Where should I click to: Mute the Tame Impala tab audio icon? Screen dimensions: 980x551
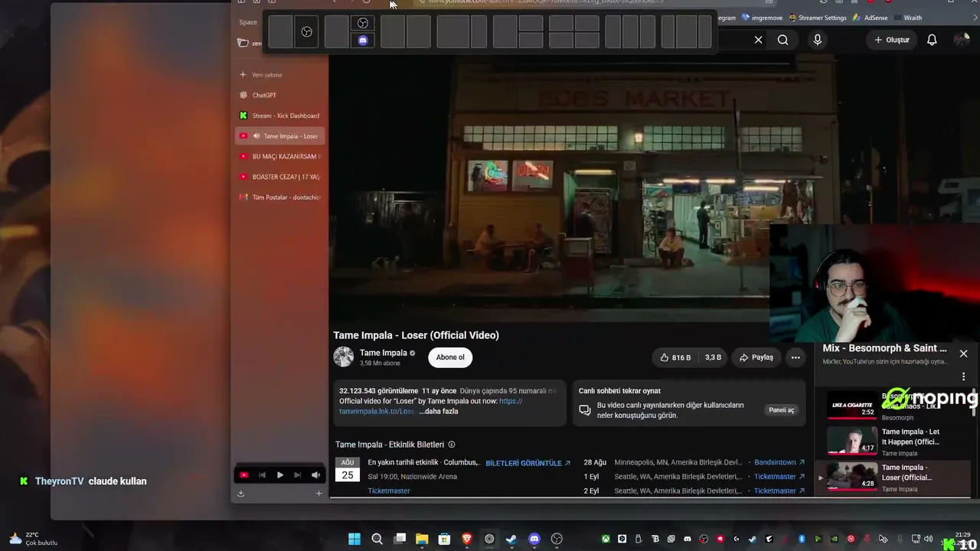tap(256, 136)
